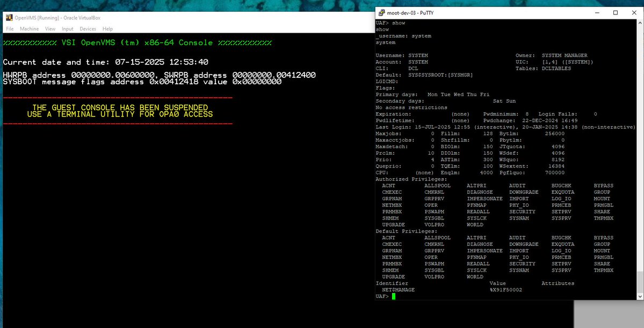
Task: Click the 'Last Login: 15-JUL-2025' line
Action: click(x=505, y=127)
